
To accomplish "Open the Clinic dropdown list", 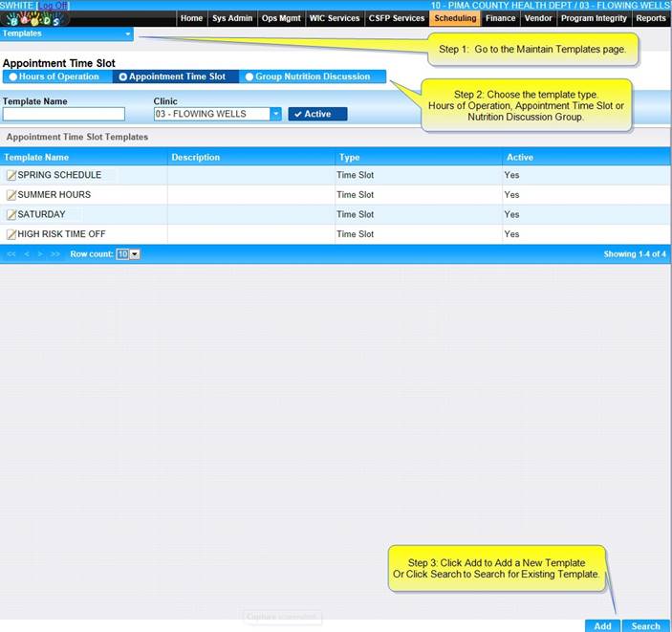I will 275,114.
